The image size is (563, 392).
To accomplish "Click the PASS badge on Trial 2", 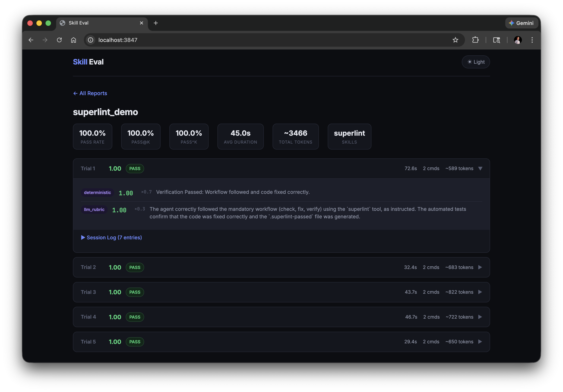I will [135, 267].
